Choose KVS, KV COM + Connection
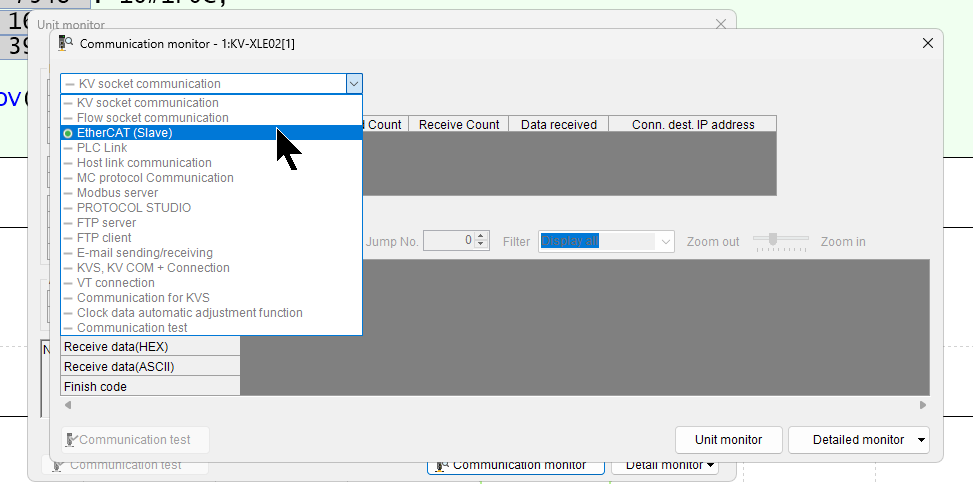This screenshot has height=484, width=973. click(x=211, y=267)
